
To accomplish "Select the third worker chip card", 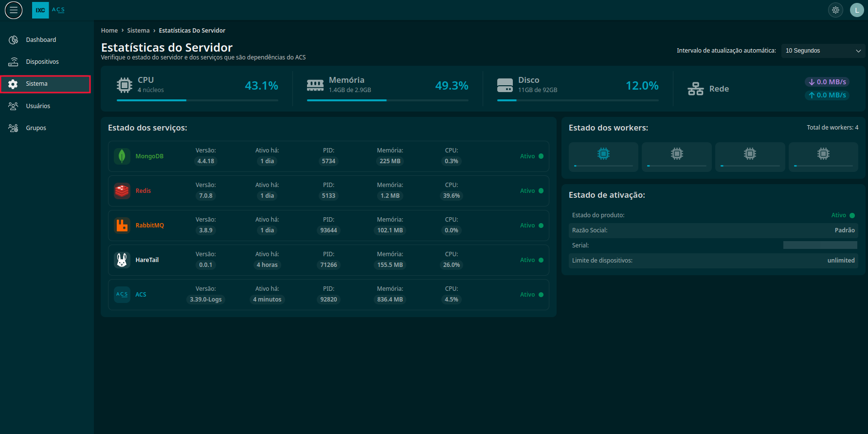I will (x=750, y=157).
